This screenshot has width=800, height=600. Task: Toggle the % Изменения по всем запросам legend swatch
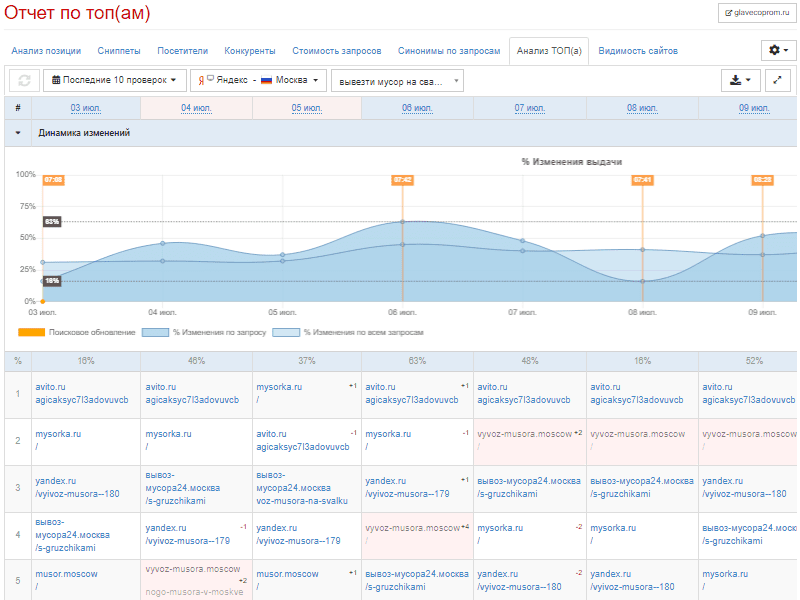coord(286,332)
